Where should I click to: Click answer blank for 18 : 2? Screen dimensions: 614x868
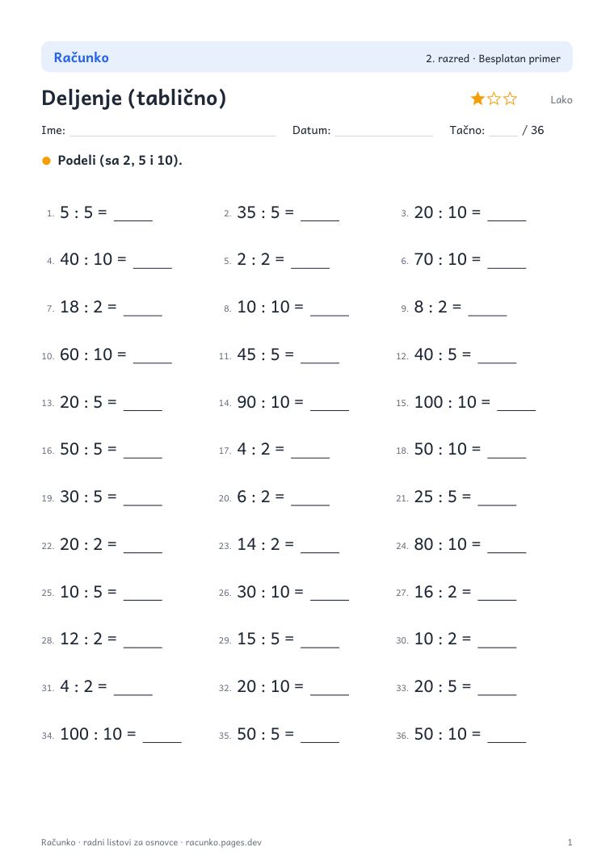[143, 314]
